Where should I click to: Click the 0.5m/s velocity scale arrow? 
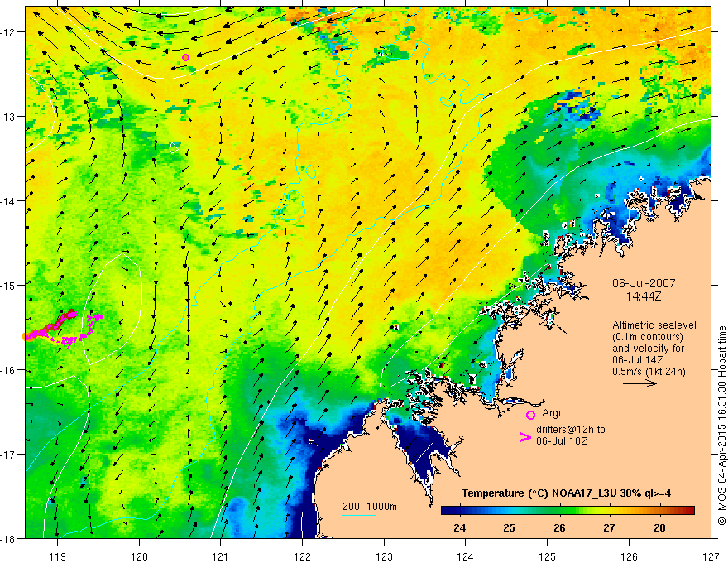pos(639,383)
